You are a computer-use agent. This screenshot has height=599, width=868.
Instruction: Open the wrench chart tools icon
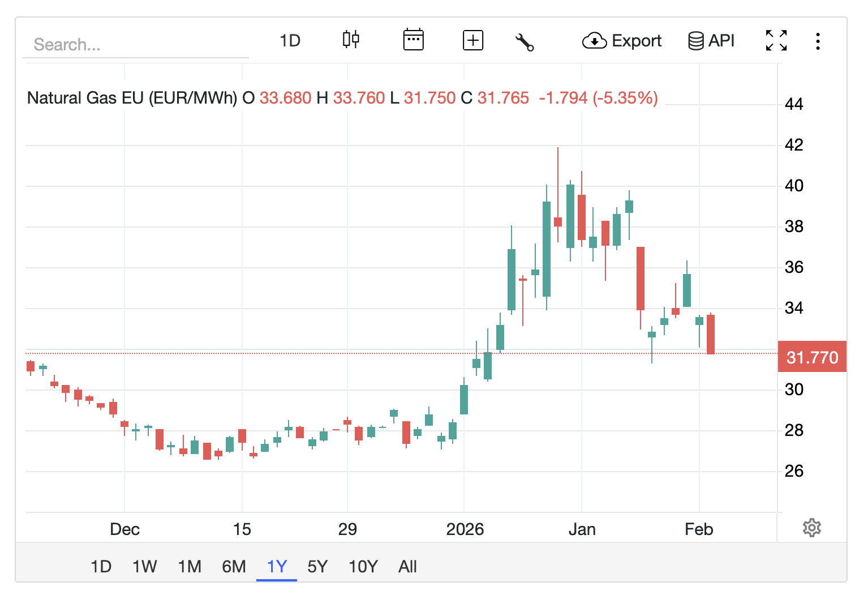(x=525, y=42)
